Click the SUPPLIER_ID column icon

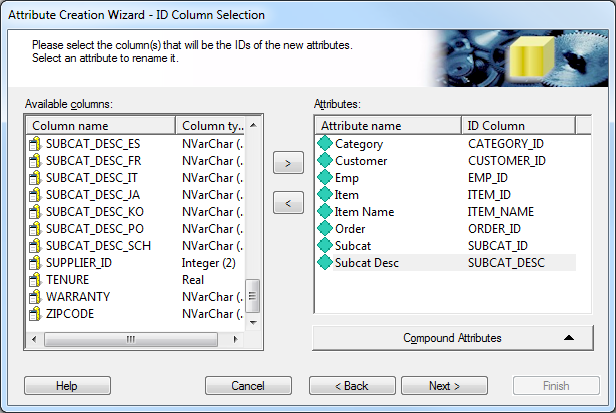[36, 263]
